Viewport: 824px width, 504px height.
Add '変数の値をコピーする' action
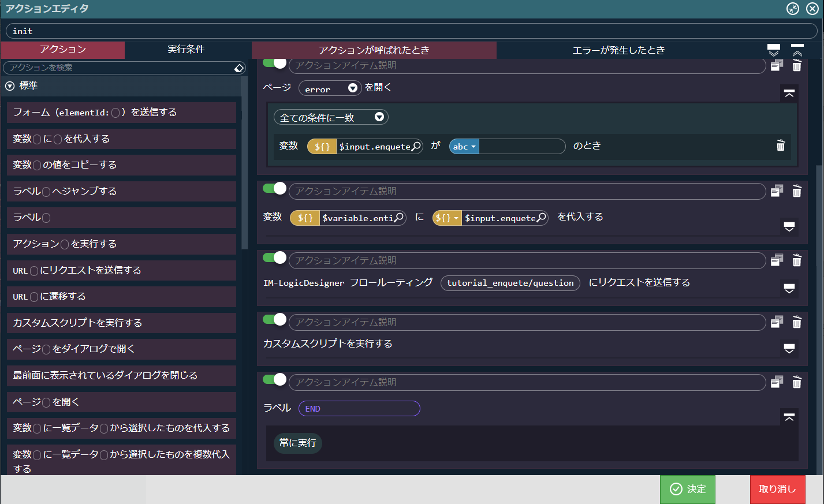121,165
